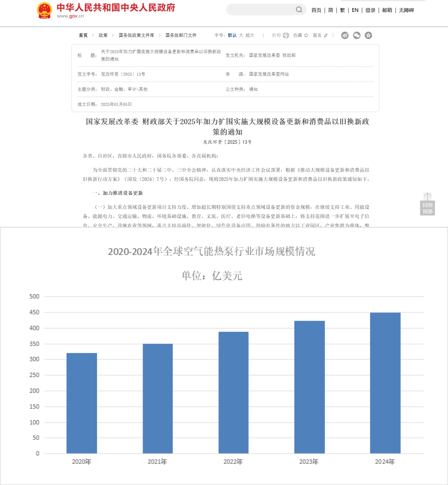The width and height of the screenshot is (448, 485).
Task: Share via the WeChat icon
Action: click(357, 35)
